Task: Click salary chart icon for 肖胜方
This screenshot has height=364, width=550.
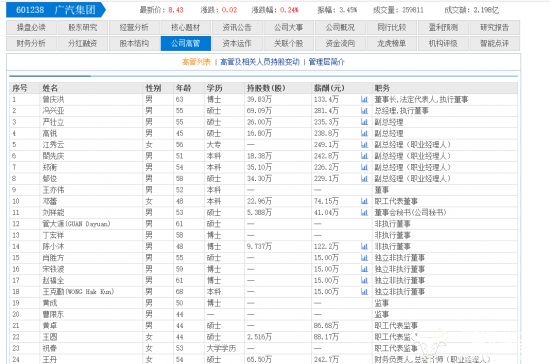Action: point(364,258)
